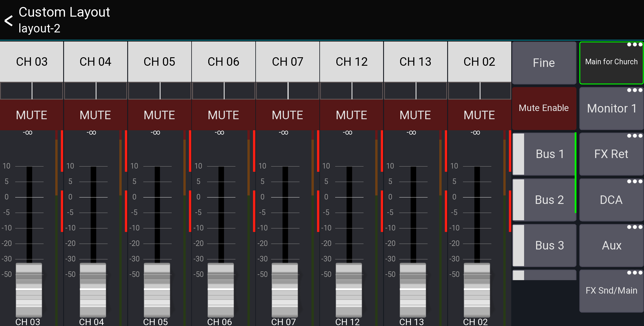Open the three-dot menu on DCA
This screenshot has width=644, height=326.
635,181
